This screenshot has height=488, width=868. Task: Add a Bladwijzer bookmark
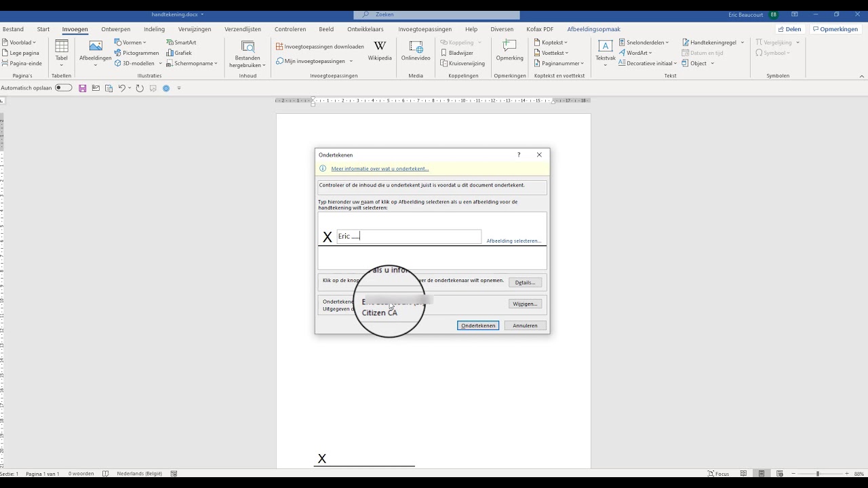pos(457,53)
